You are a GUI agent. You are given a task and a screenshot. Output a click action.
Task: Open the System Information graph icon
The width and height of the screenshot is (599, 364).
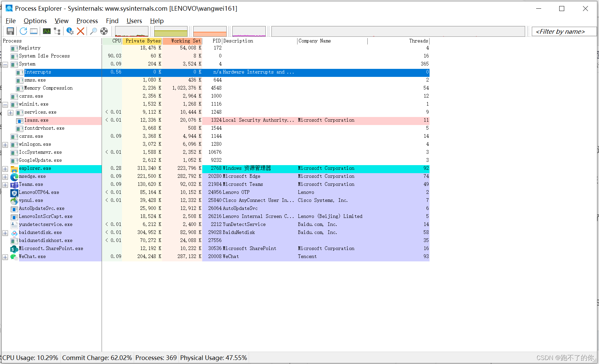47,31
